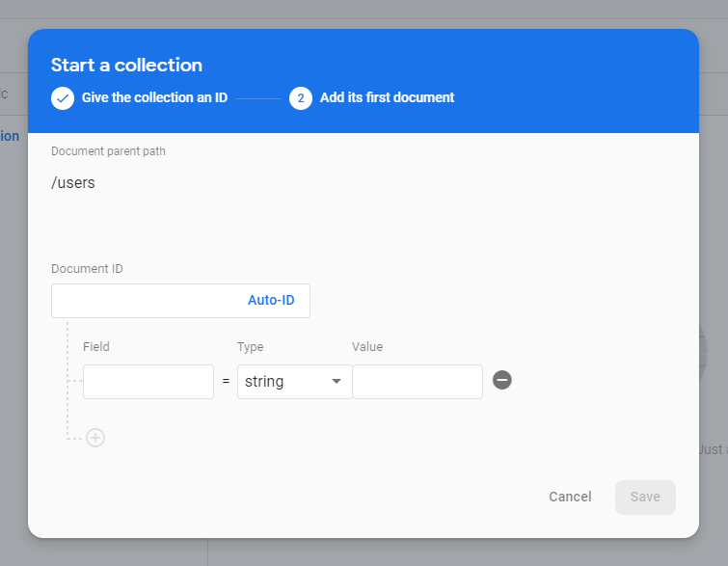Click the "Document ID" label

(87, 269)
